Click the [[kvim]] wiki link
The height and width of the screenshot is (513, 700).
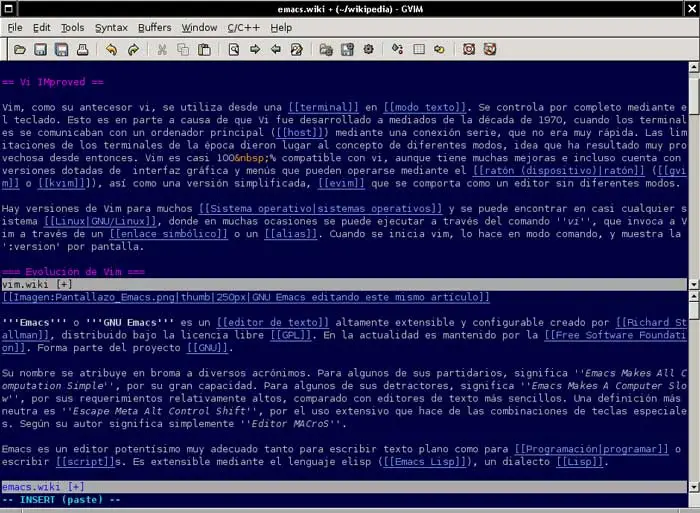(61, 184)
